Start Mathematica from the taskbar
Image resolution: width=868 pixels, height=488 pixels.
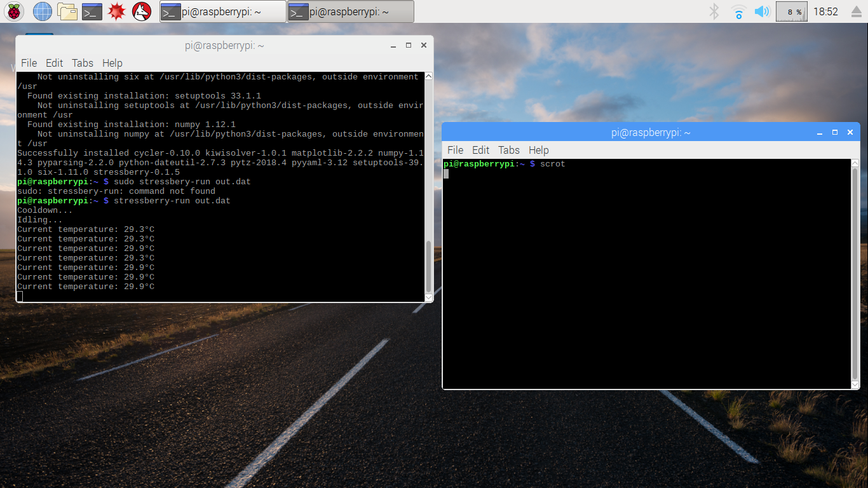coord(116,11)
